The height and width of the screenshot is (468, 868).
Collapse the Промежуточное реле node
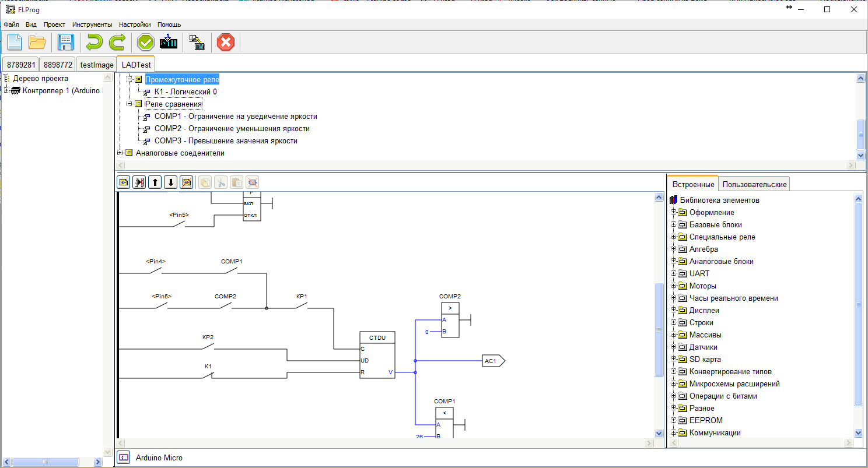click(129, 79)
